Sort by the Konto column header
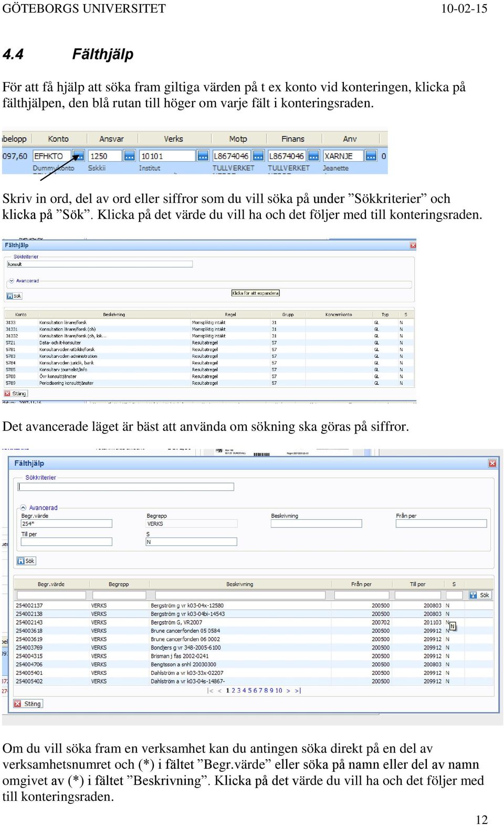Screen dimensions: 504x825 21,314
